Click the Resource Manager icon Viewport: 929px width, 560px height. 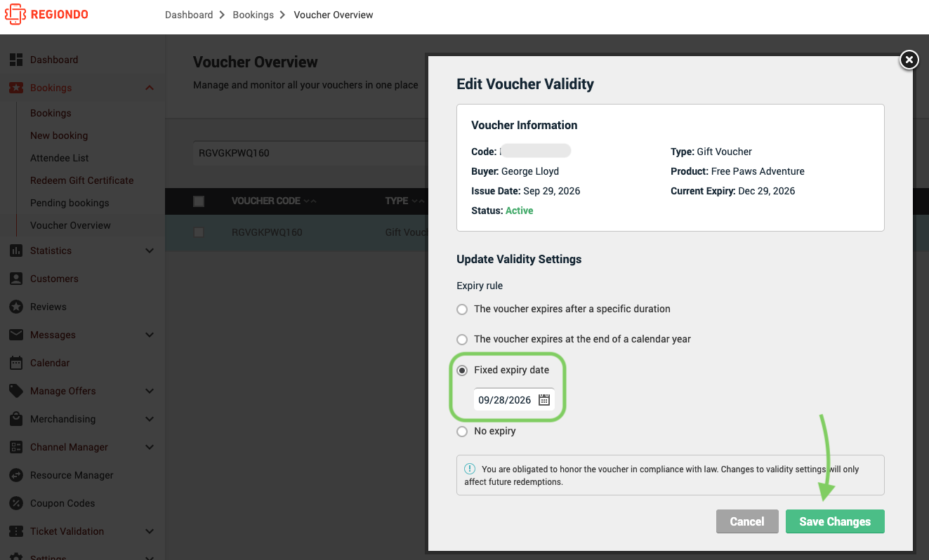click(16, 475)
